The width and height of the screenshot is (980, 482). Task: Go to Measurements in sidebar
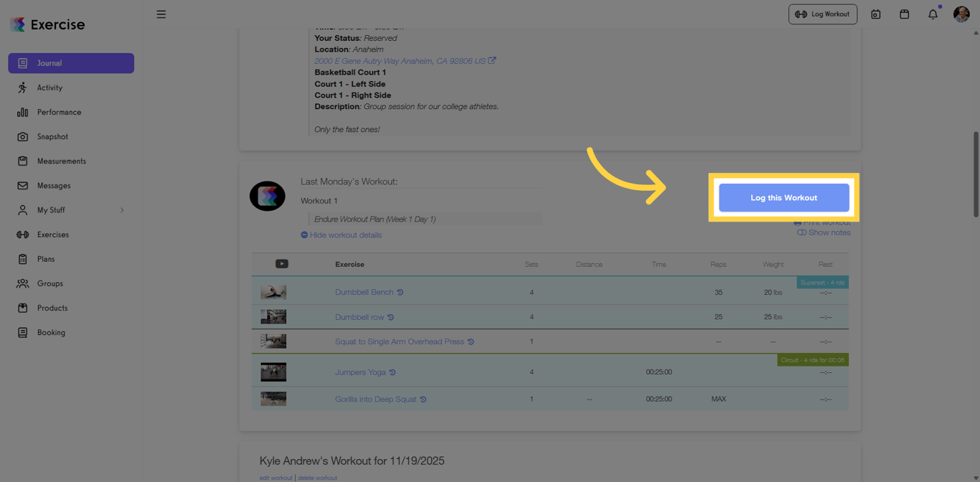(61, 161)
